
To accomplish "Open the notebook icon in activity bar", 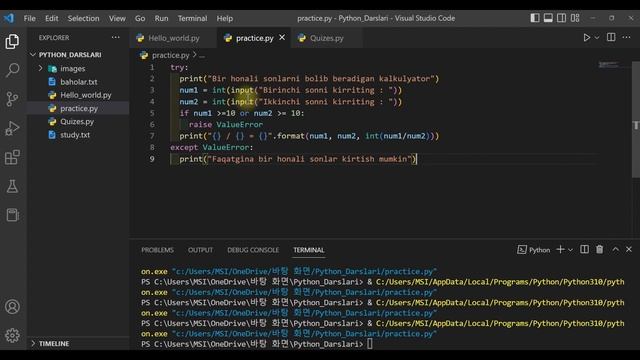I will pyautogui.click(x=12, y=215).
